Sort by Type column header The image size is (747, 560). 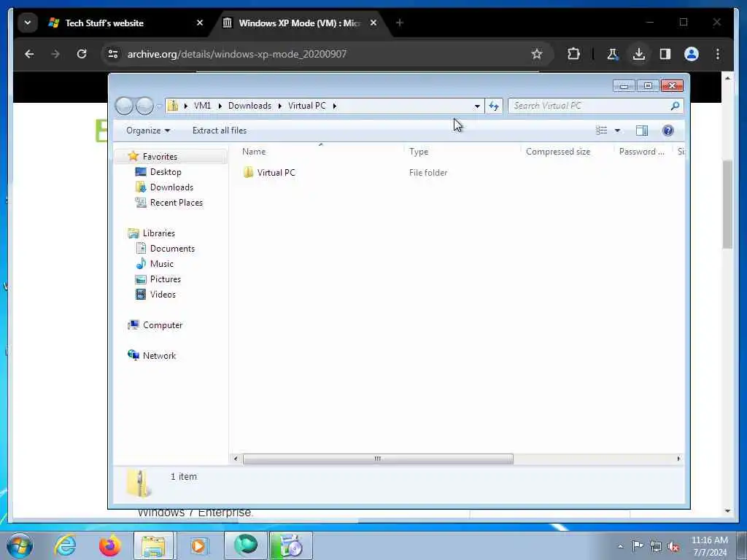[462, 152]
